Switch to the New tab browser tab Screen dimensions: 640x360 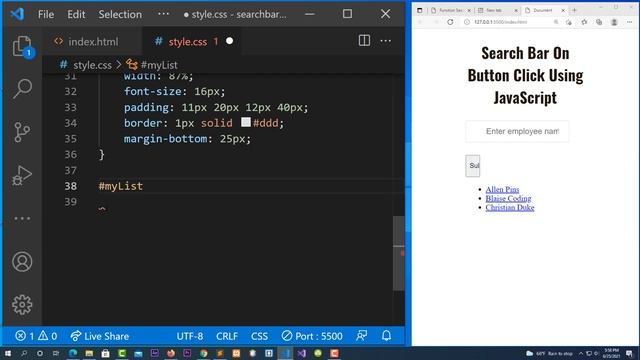497,10
